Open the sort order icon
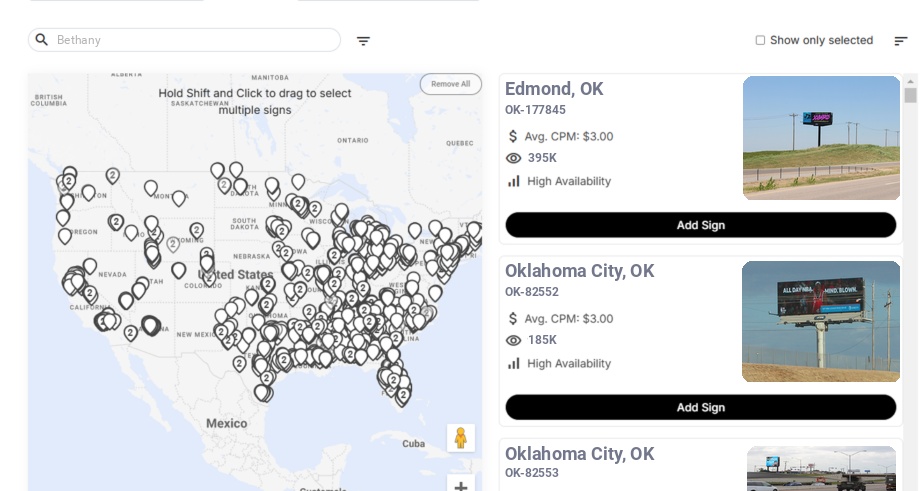Viewport: 920px width, 491px height. coord(900,41)
